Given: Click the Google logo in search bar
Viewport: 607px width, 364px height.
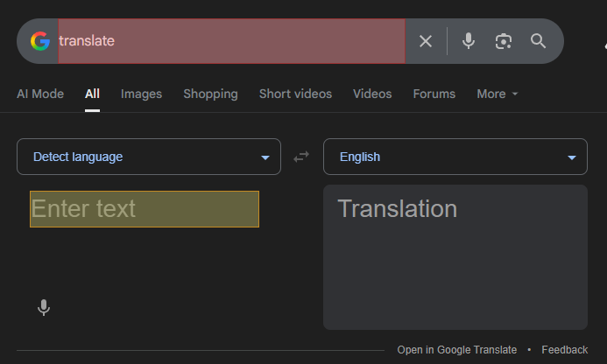Looking at the screenshot, I should [x=39, y=41].
